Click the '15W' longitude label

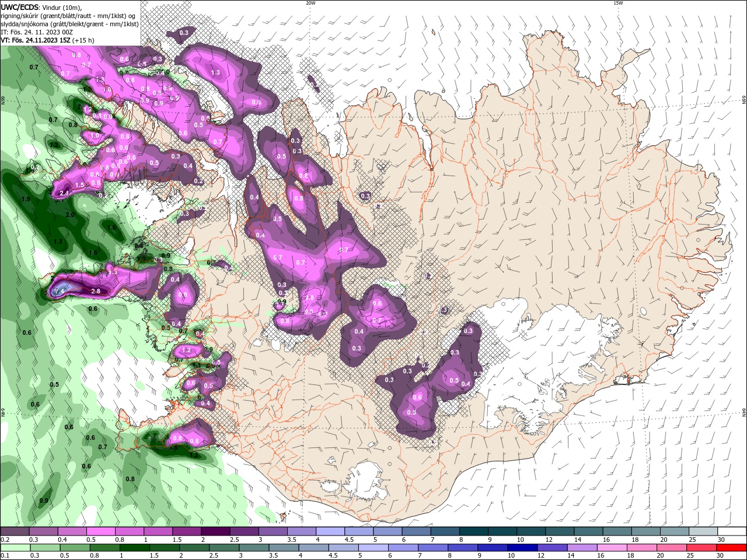pyautogui.click(x=618, y=3)
